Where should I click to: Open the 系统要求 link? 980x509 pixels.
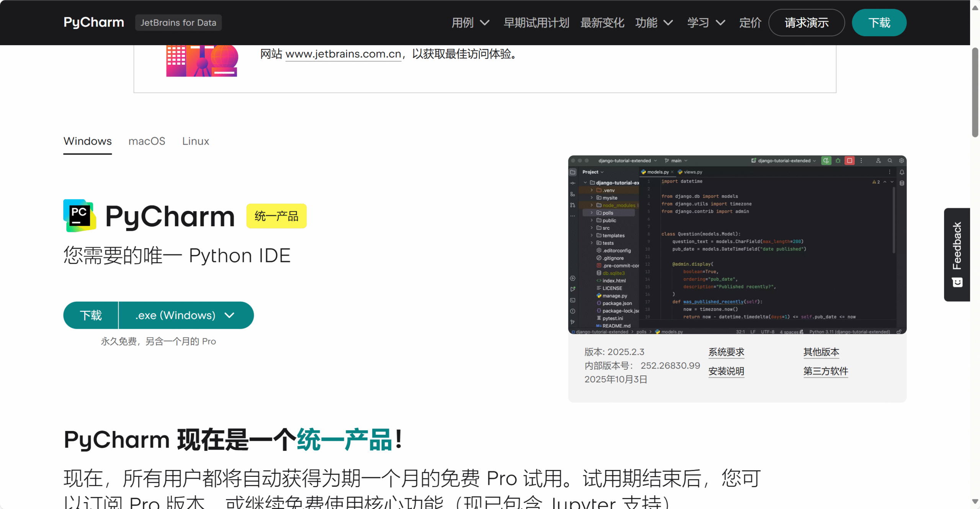[x=726, y=352]
